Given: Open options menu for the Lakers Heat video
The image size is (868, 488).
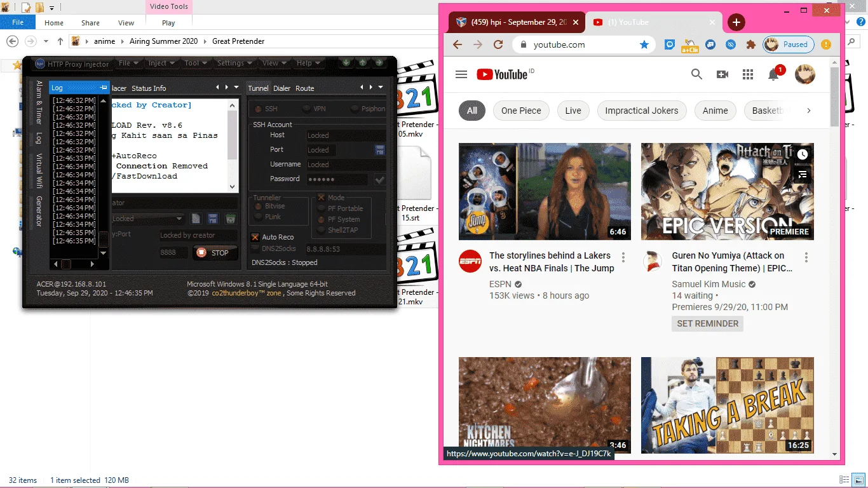Looking at the screenshot, I should coord(623,257).
